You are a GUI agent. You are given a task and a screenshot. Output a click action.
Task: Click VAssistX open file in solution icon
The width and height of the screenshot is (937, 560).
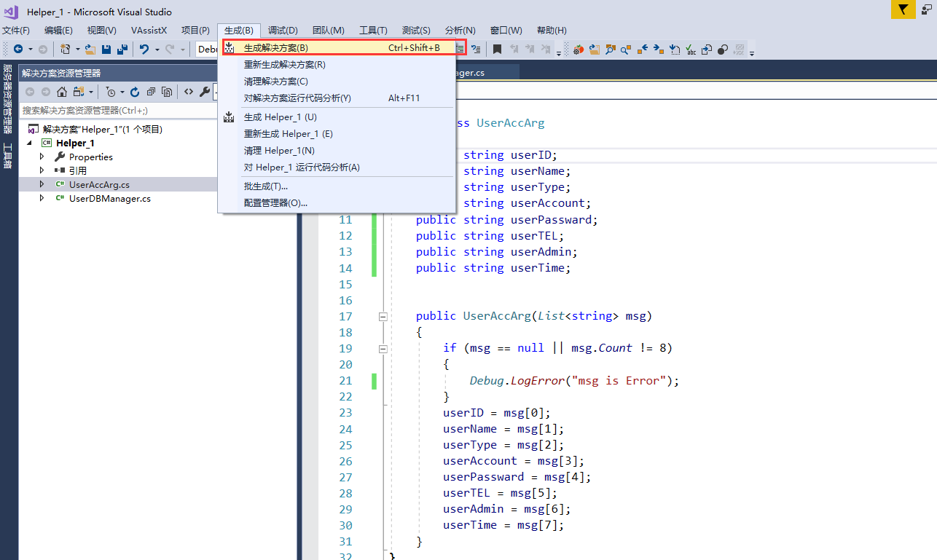[595, 50]
